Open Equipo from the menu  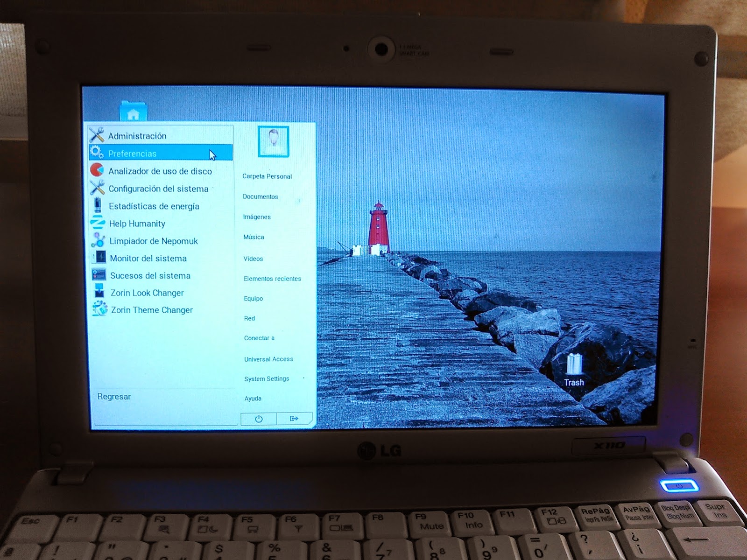tap(254, 299)
